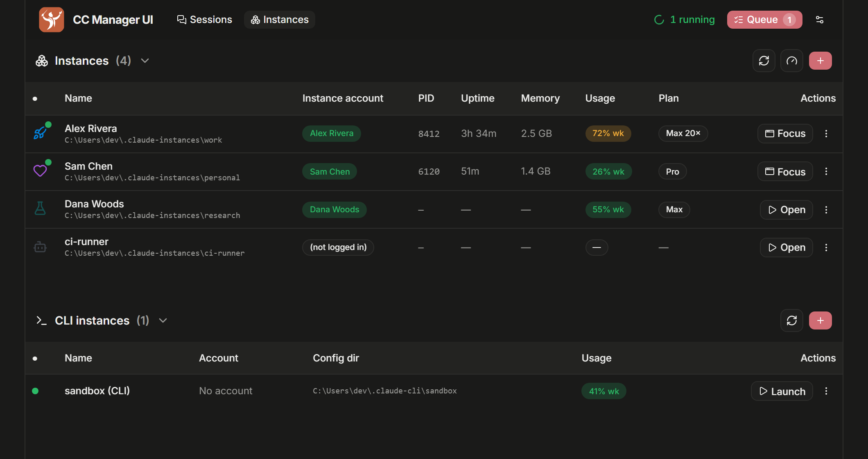Image resolution: width=868 pixels, height=459 pixels.
Task: Refresh the CLI instances list
Action: coord(792,320)
